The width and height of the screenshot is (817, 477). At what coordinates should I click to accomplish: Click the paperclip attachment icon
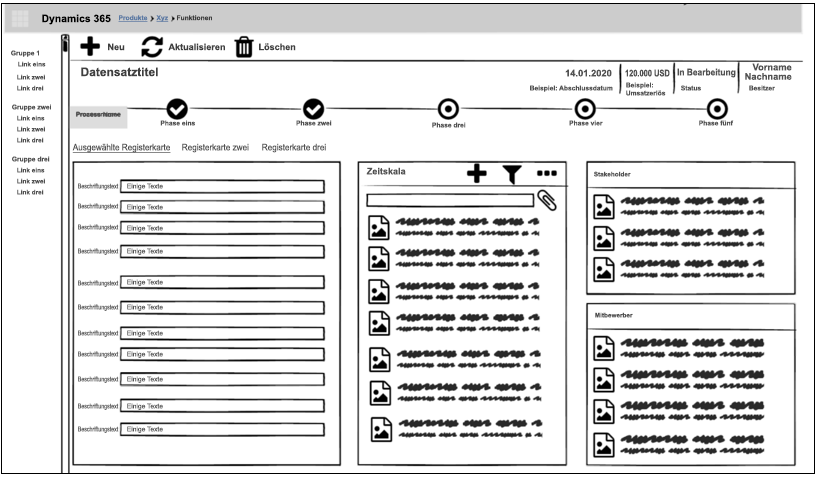547,200
